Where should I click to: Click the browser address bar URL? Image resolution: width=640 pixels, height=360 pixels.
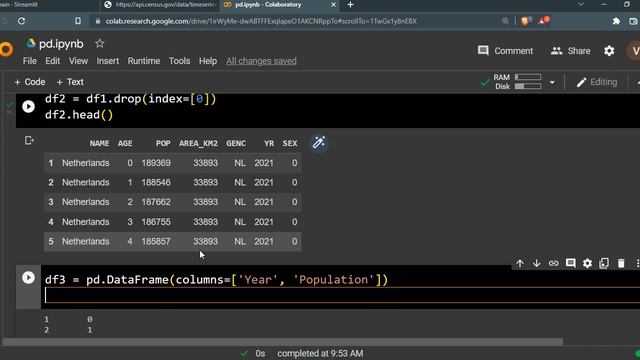[261, 21]
